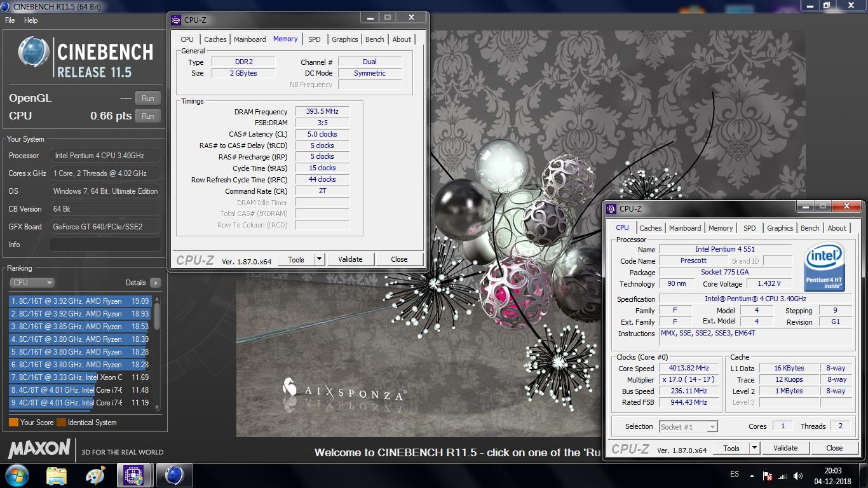Switch to CPU tab in memory CPU-Z window

pos(187,39)
